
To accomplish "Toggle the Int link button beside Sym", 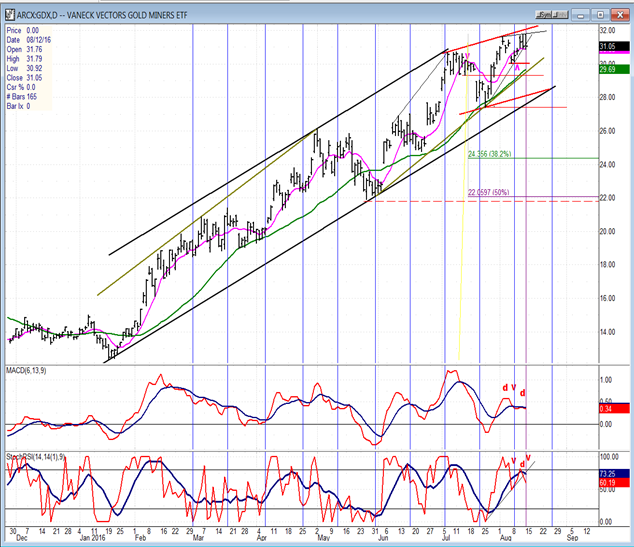I will (560, 15).
